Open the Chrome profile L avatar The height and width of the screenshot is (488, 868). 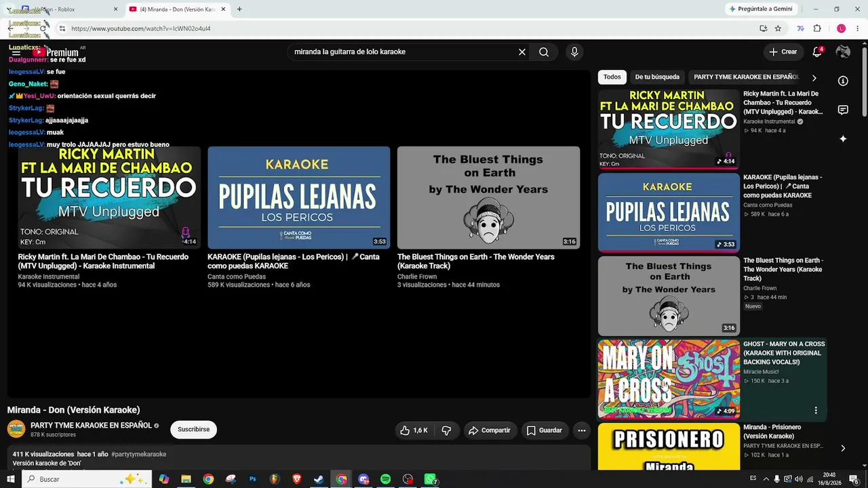point(841,28)
